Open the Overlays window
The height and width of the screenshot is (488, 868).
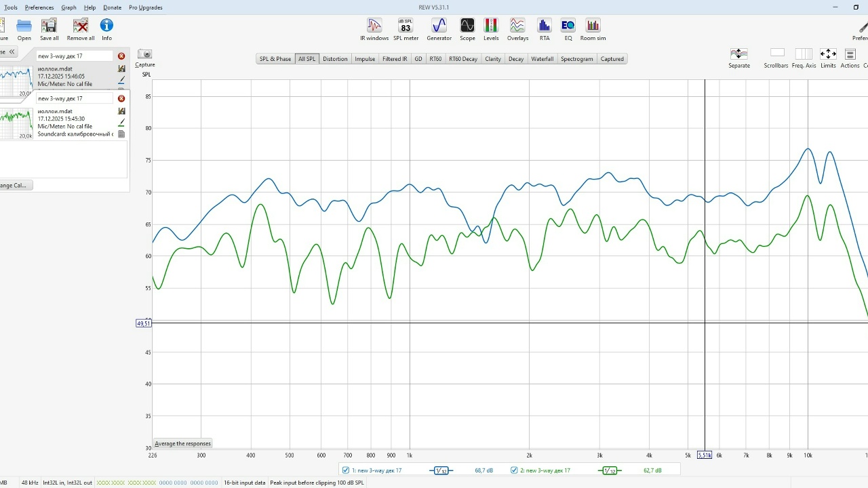[x=517, y=29]
